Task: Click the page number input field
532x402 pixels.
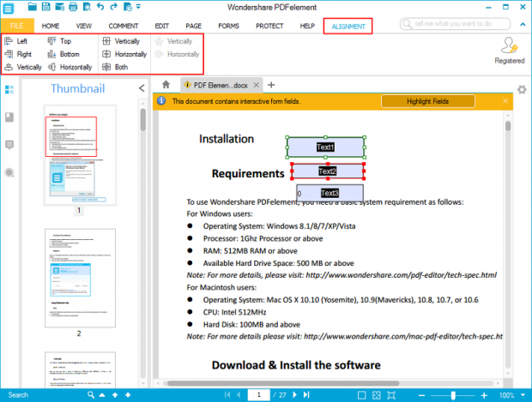Action: pos(258,395)
